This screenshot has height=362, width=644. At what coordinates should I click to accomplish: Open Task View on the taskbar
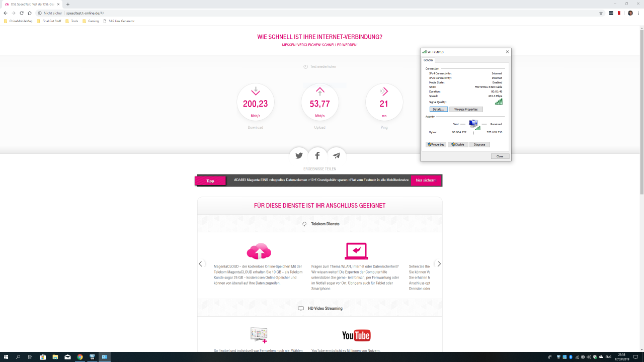(30, 357)
